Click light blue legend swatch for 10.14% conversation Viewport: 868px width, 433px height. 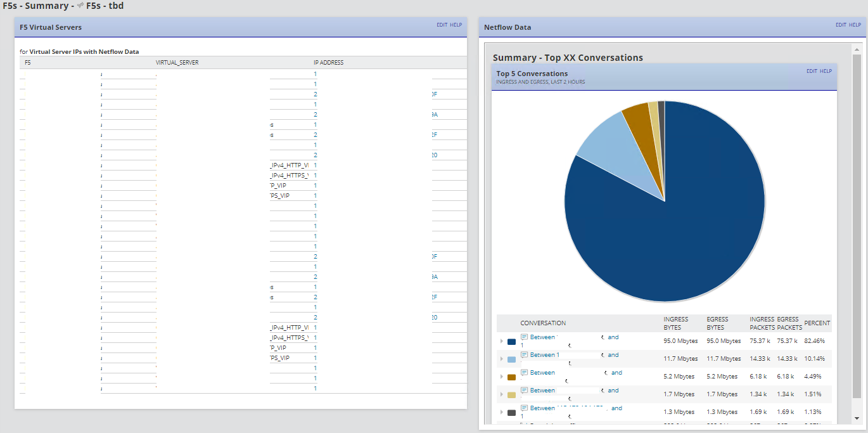pos(511,359)
